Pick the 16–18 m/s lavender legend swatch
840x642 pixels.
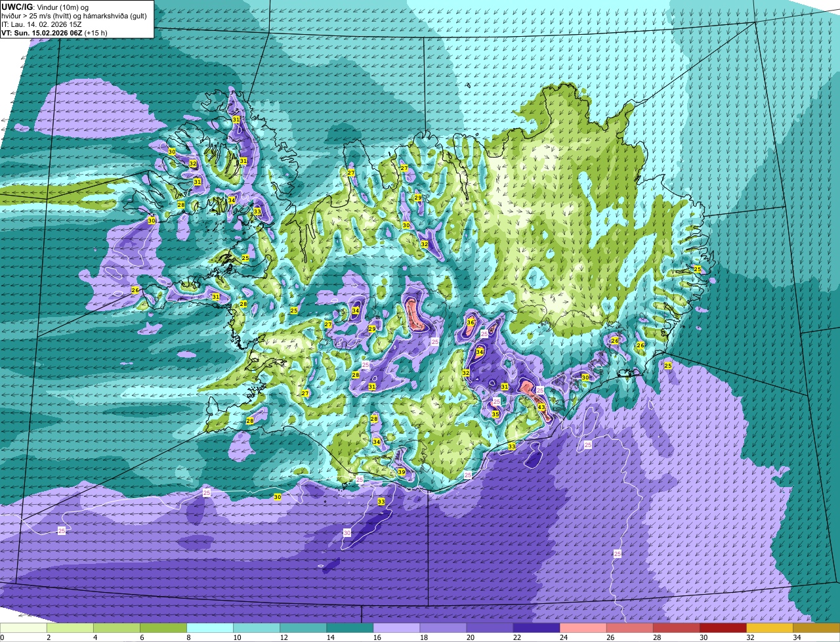(396, 628)
